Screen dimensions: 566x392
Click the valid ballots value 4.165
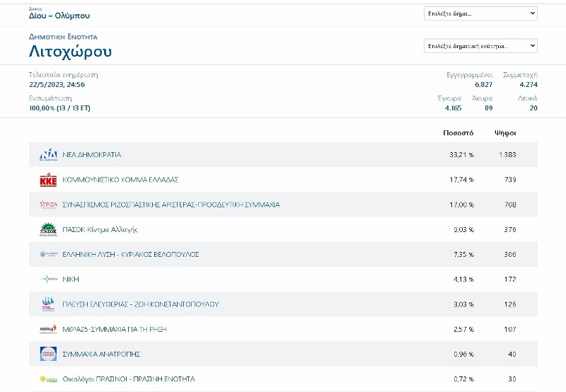click(453, 108)
